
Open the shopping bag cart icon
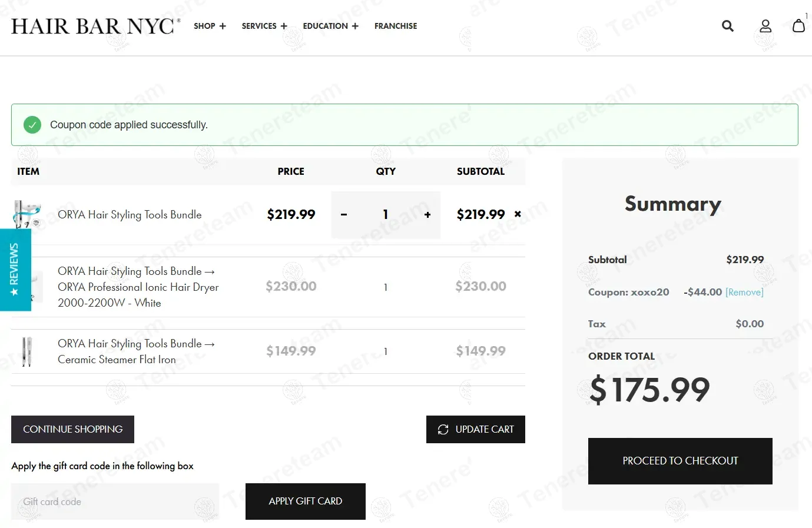(x=798, y=25)
